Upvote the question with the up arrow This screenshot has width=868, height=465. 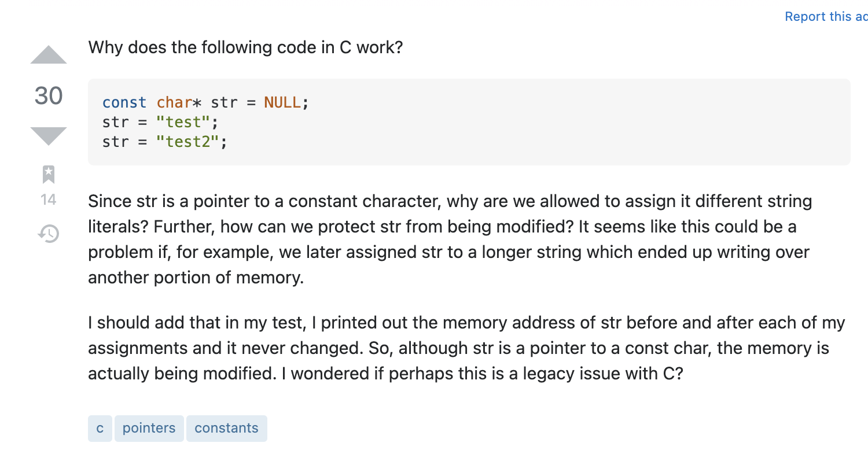pyautogui.click(x=49, y=55)
